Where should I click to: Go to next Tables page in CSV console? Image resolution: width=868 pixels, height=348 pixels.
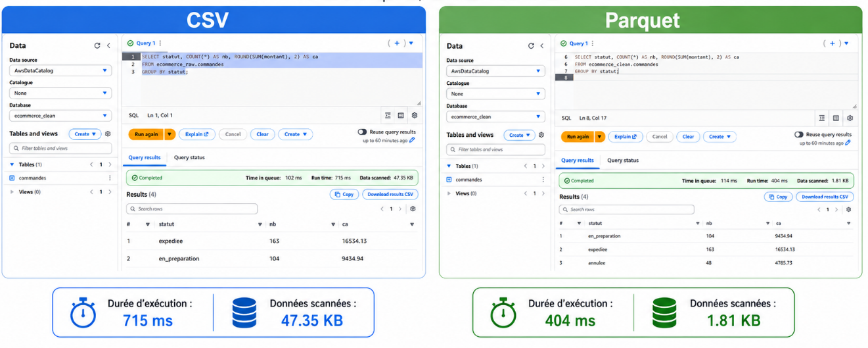[110, 164]
